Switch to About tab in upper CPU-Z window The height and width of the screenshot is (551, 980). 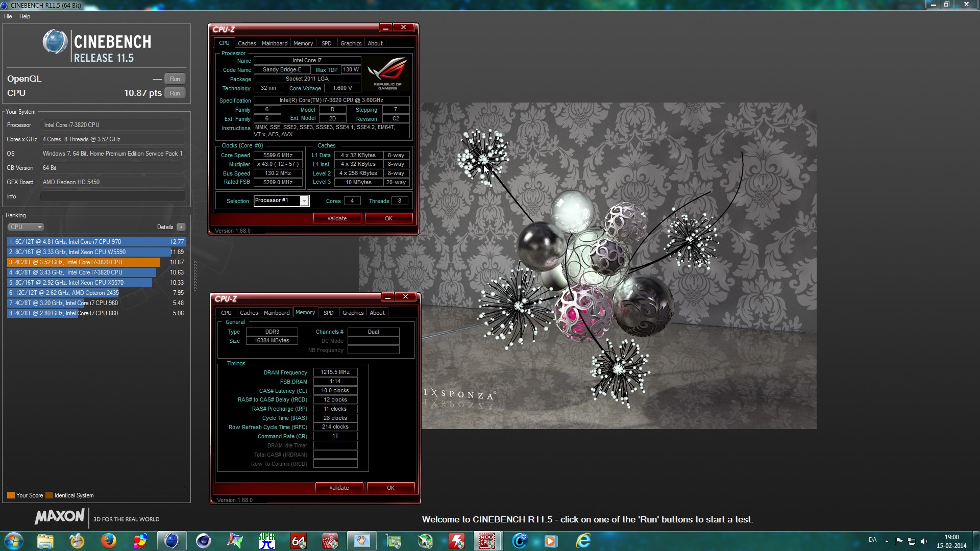pos(375,43)
